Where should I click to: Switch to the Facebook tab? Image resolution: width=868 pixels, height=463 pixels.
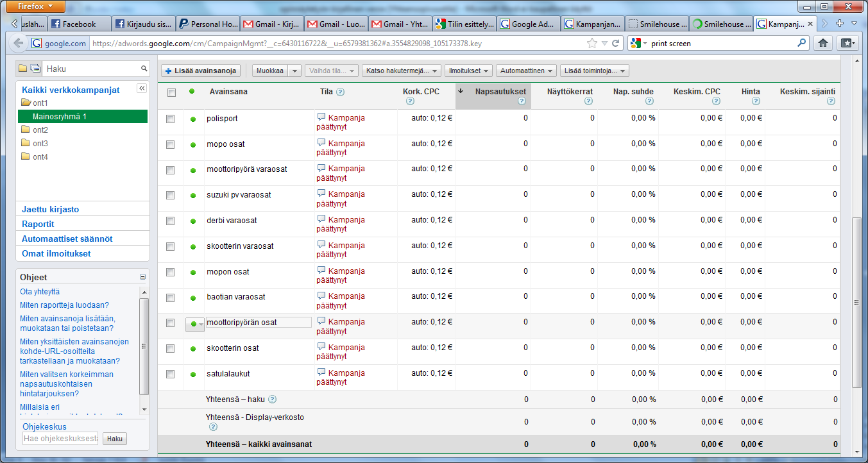click(79, 24)
